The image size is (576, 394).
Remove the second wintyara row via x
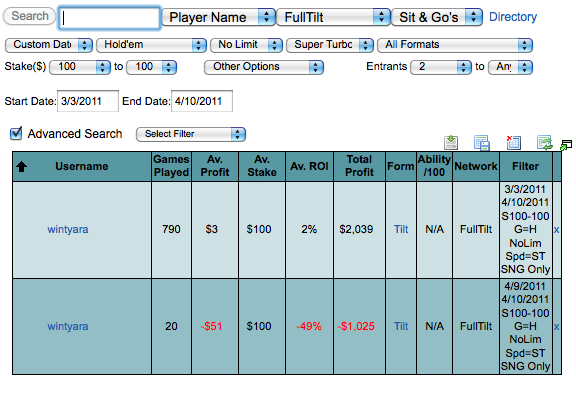[x=556, y=327]
